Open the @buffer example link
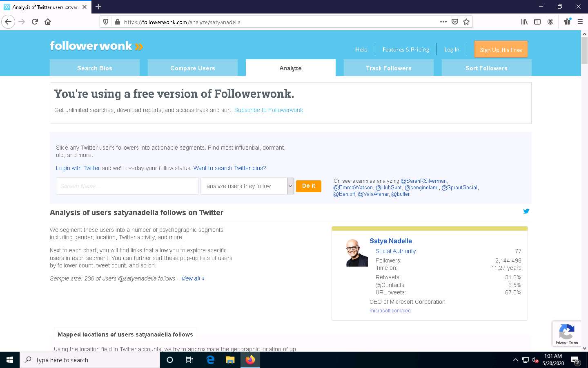The width and height of the screenshot is (588, 368). point(401,194)
